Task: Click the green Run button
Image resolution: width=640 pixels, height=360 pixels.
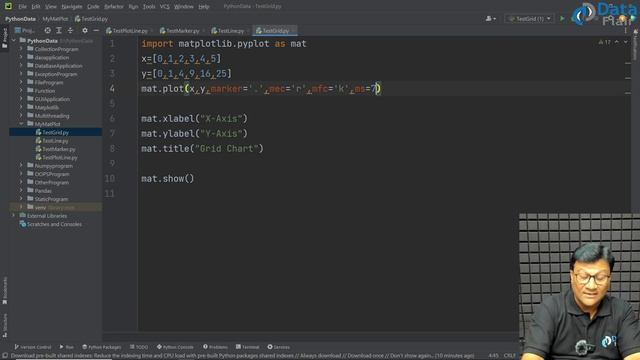Action: 562,19
